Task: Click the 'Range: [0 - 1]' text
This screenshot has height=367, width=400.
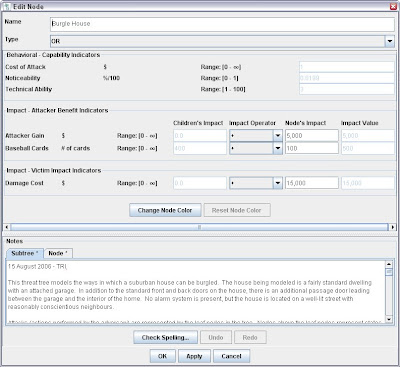Action: [x=219, y=78]
